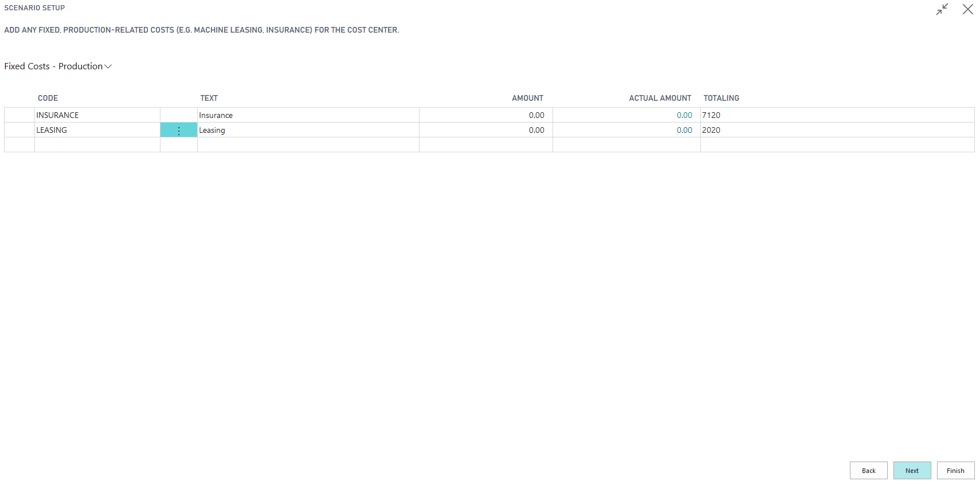Click the Amount column header
The image size is (980, 485).
pyautogui.click(x=527, y=98)
